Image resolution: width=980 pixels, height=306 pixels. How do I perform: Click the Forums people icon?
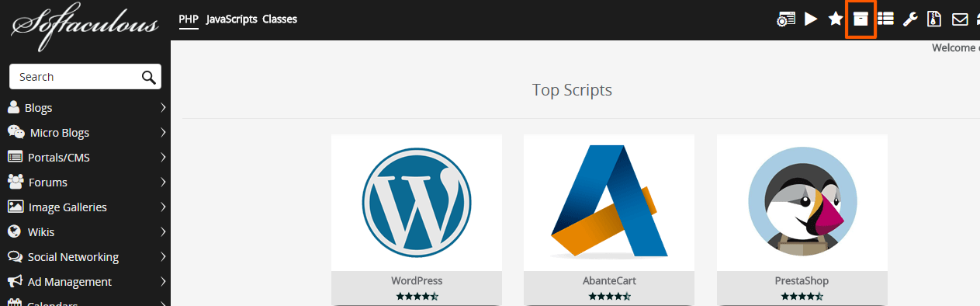pos(16,182)
